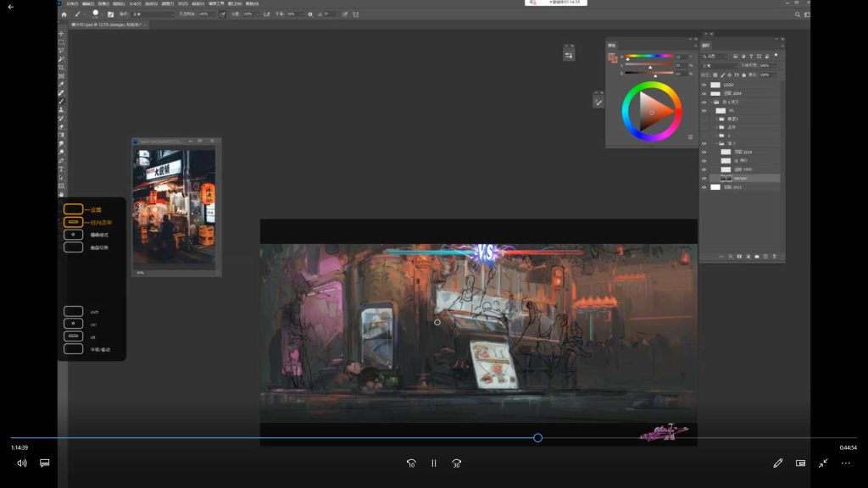Open the video player more options ellipsis

845,463
